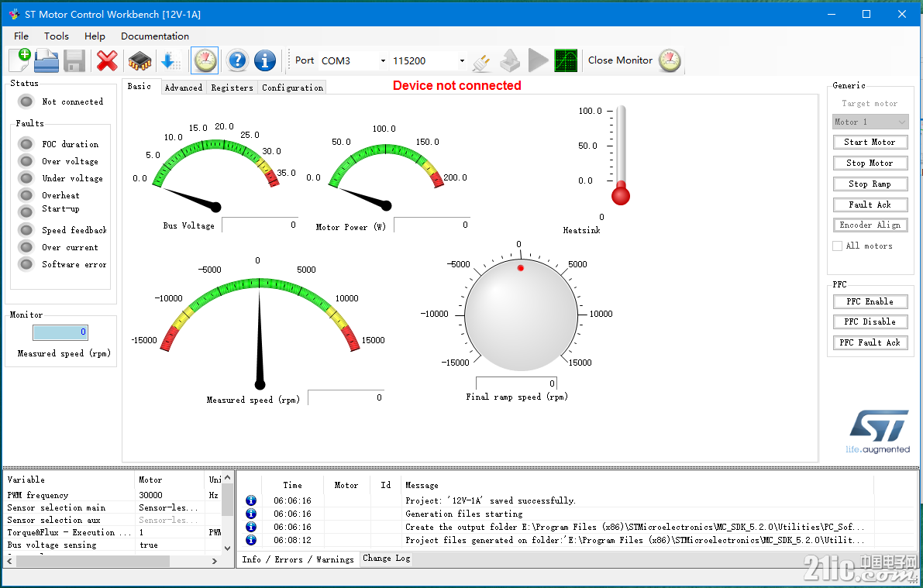Click the Speed feedback fault indicator
The height and width of the screenshot is (588, 923).
pyautogui.click(x=26, y=229)
